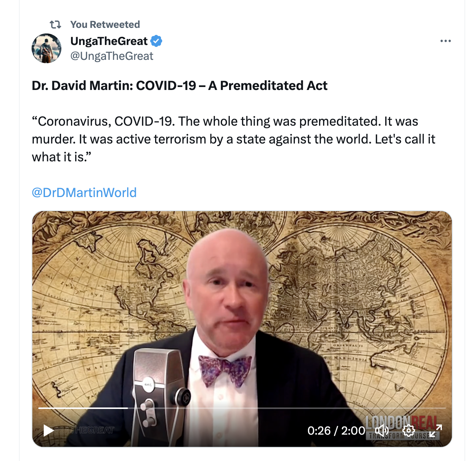Mute the video using the speaker icon
Image resolution: width=476 pixels, height=461 pixels.
coord(382,431)
